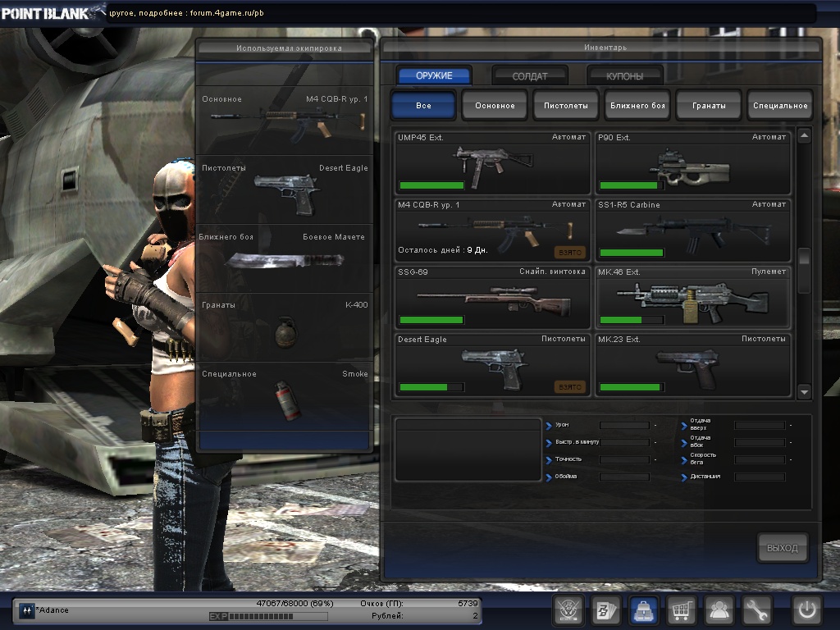Click the Рублей balance value
This screenshot has height=630, width=840.
(475, 616)
